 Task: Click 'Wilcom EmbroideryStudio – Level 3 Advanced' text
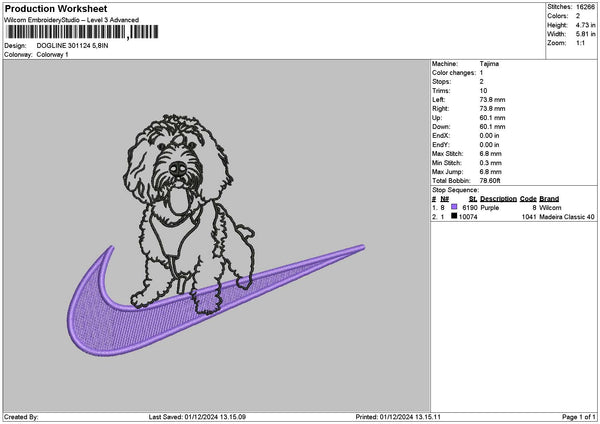(72, 20)
